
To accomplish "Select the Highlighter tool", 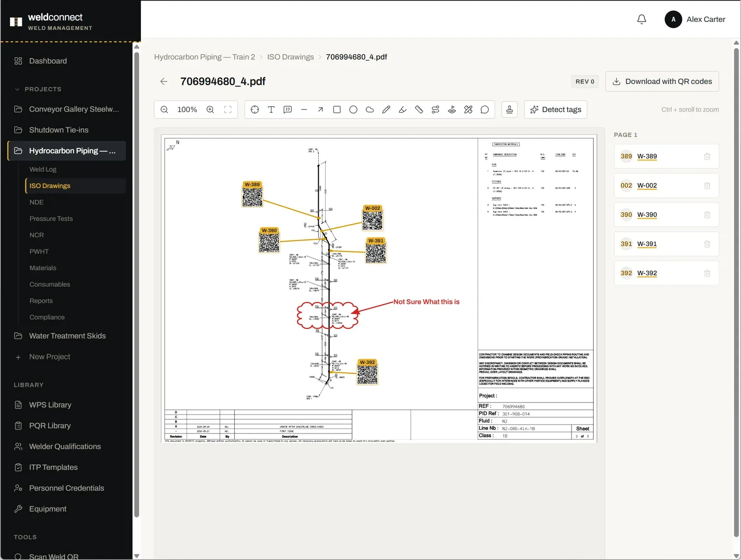I will 402,110.
